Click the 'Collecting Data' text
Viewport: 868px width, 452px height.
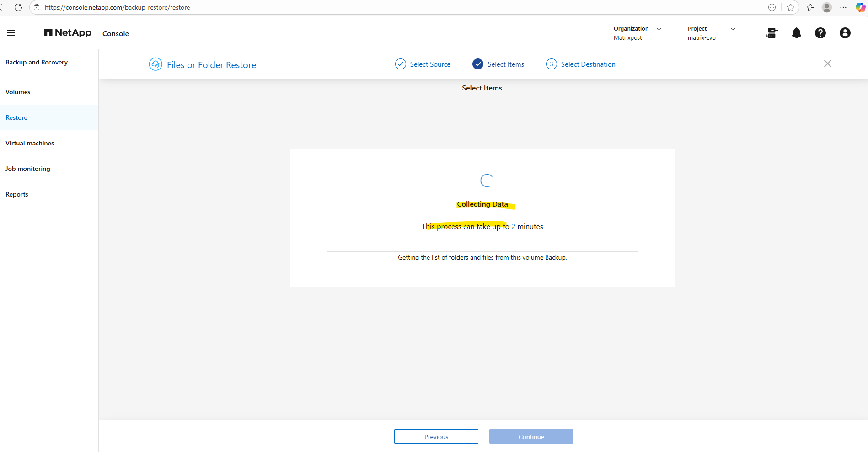(482, 204)
